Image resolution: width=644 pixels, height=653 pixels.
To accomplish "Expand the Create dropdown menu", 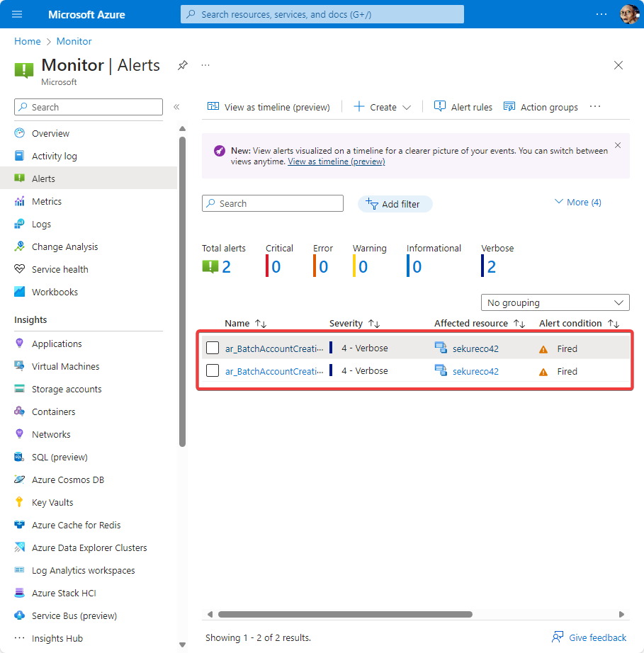I will [x=407, y=108].
